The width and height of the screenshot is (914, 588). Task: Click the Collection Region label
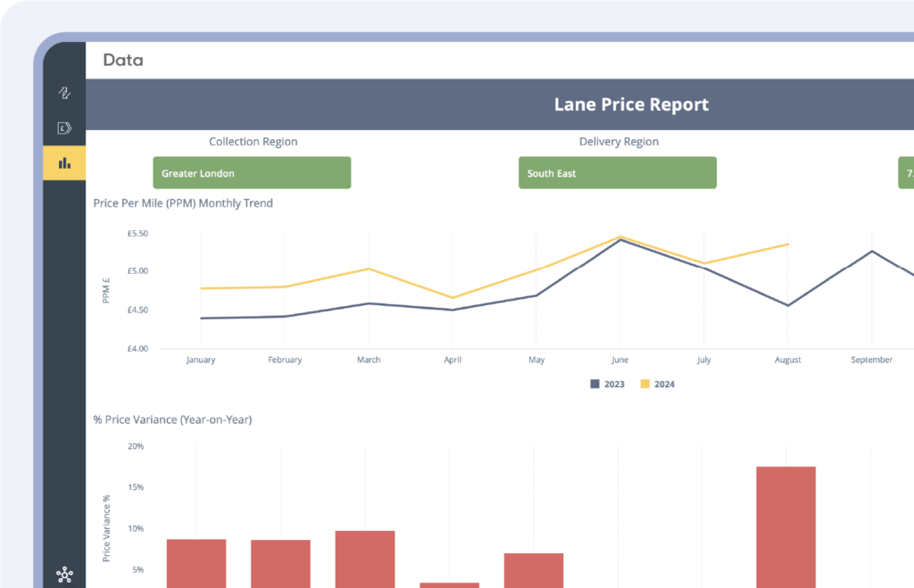click(x=253, y=142)
